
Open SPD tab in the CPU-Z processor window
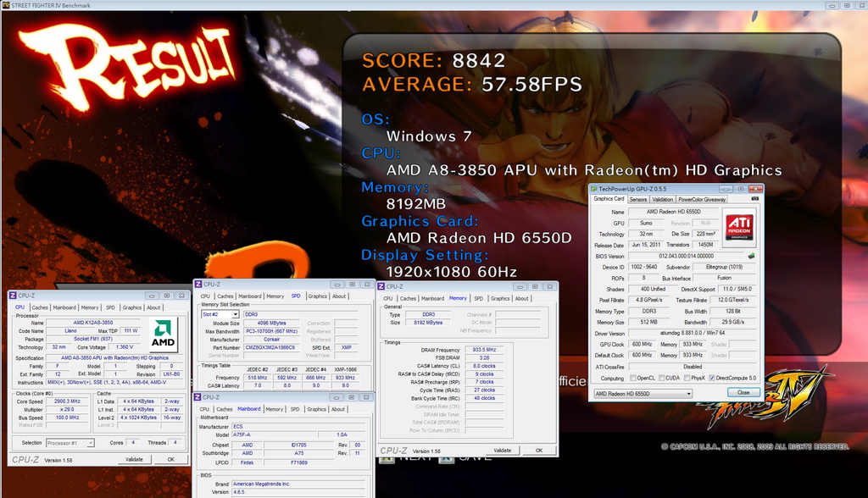(111, 307)
